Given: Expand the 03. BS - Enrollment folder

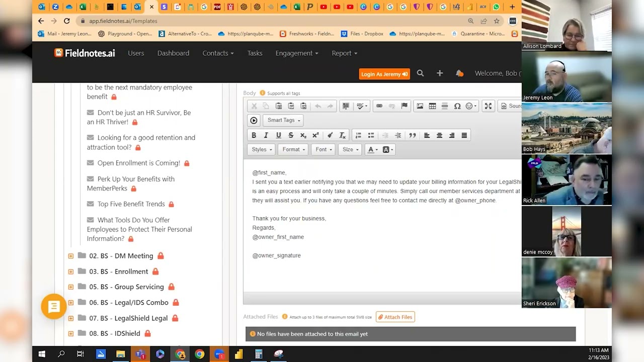Looking at the screenshot, I should (71, 271).
